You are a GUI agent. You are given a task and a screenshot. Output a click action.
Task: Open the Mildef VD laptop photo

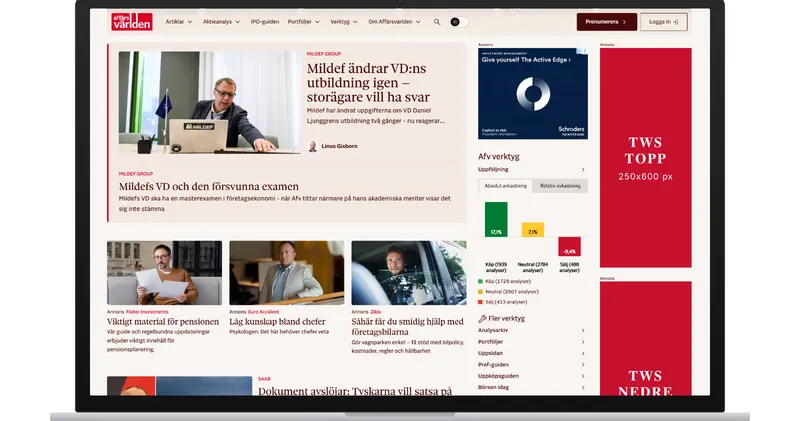coord(210,102)
